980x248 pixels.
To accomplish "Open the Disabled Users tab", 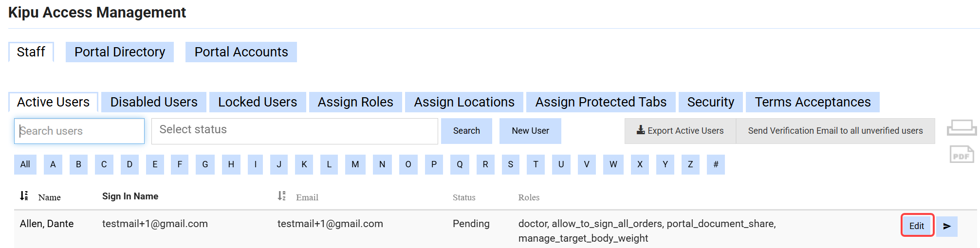I will [154, 102].
